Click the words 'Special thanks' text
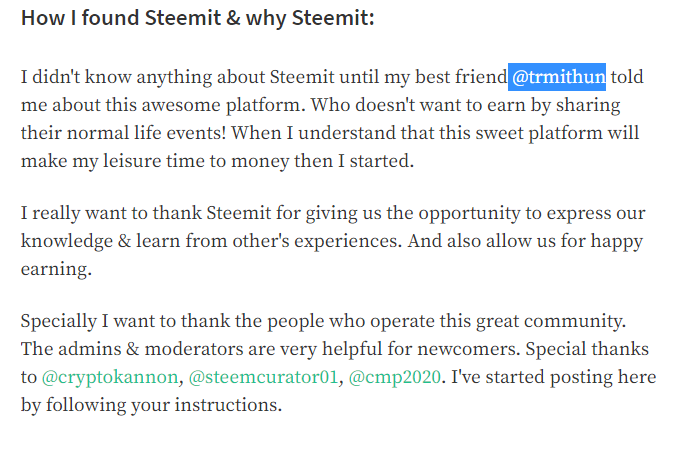 point(587,349)
